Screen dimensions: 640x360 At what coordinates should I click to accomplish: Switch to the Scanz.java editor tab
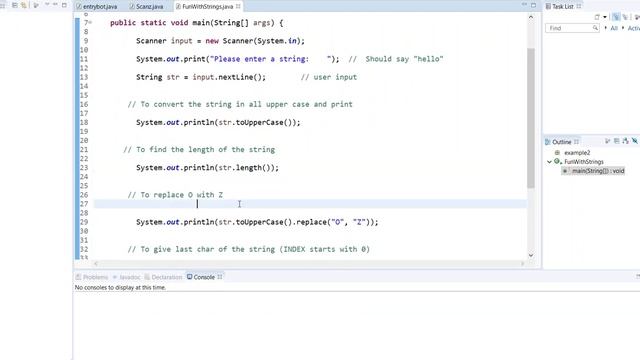tap(147, 7)
